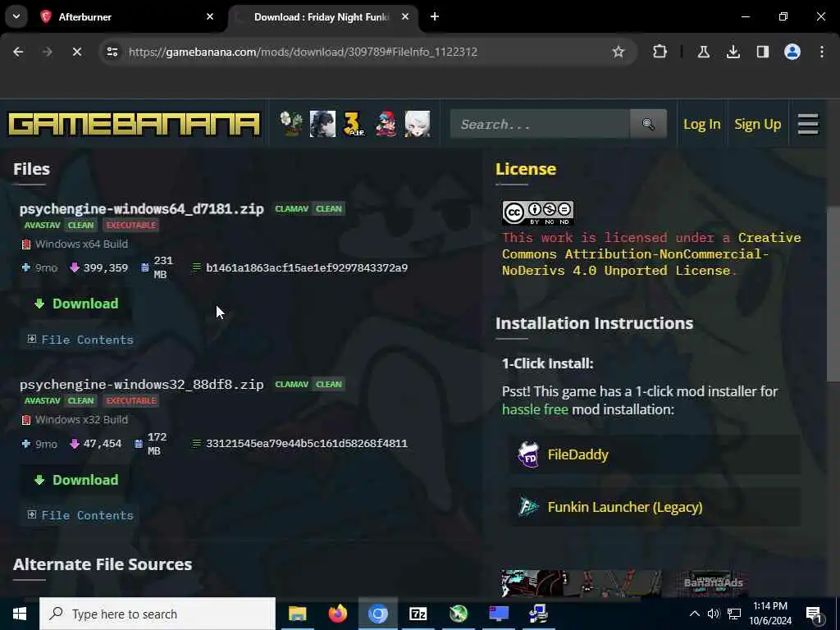The height and width of the screenshot is (630, 840).
Task: Open Chrome three-dot menu
Action: (x=822, y=52)
